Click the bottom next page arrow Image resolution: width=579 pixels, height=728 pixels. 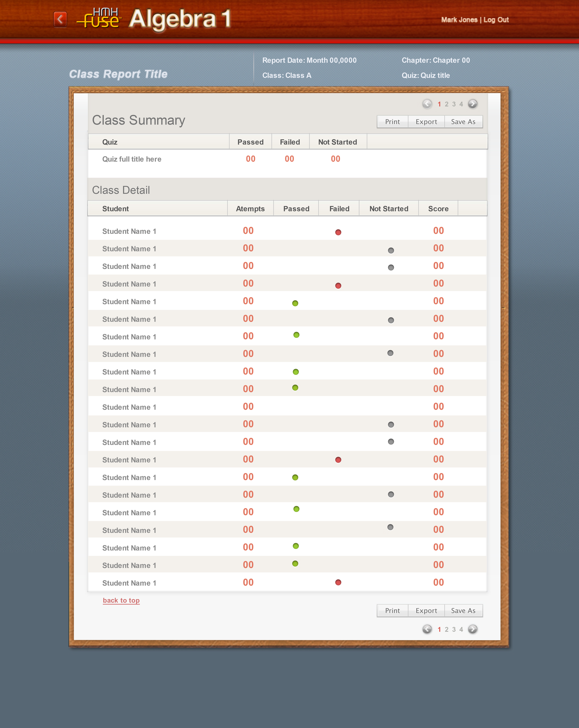(x=473, y=629)
